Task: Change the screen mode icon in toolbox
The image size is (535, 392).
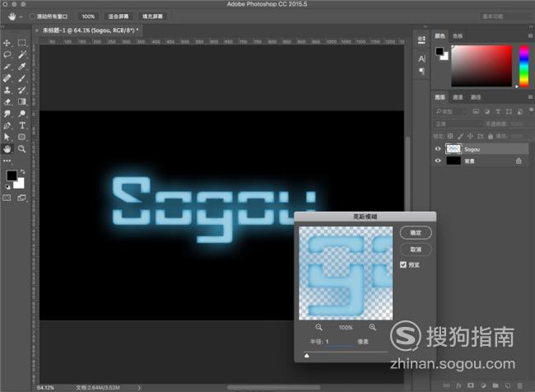Action: 21,198
